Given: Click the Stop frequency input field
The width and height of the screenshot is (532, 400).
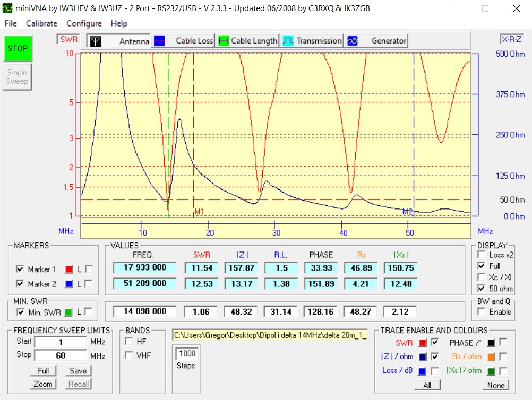Looking at the screenshot, I should tap(61, 355).
